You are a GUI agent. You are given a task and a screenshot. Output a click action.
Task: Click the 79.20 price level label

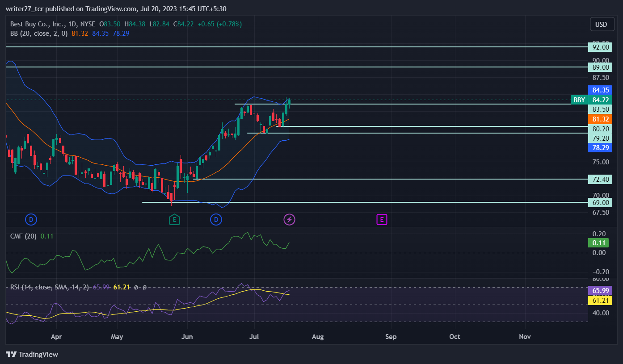[x=600, y=138]
